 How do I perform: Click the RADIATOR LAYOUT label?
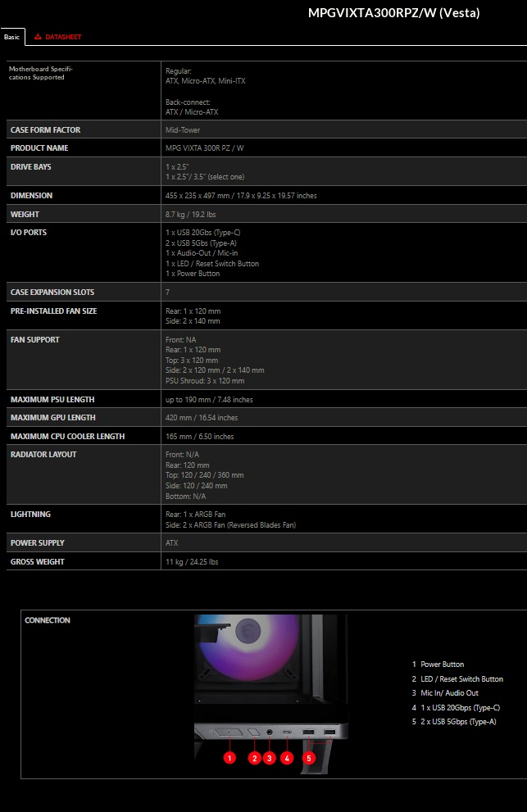click(x=43, y=455)
